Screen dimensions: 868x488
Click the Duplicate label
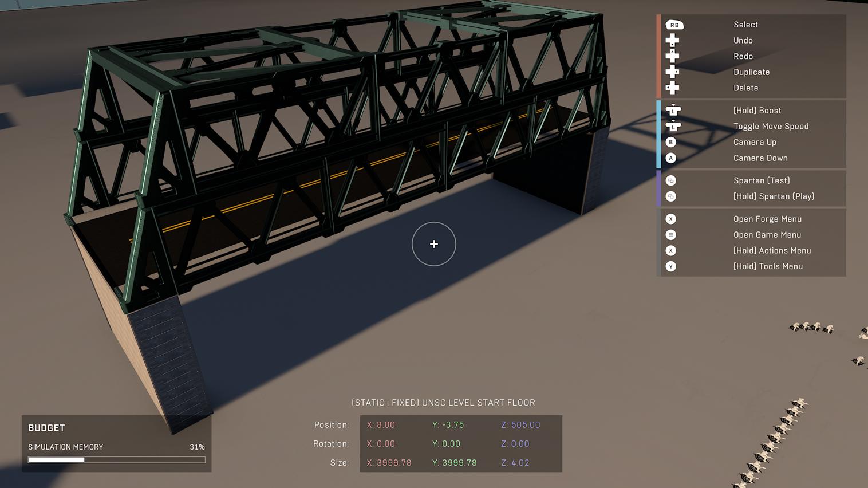pyautogui.click(x=751, y=72)
